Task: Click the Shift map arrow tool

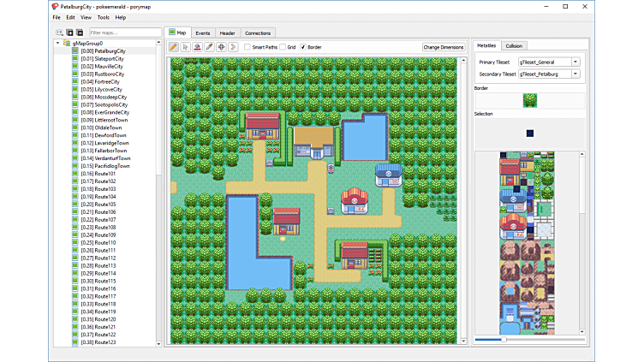Action: pos(233,47)
